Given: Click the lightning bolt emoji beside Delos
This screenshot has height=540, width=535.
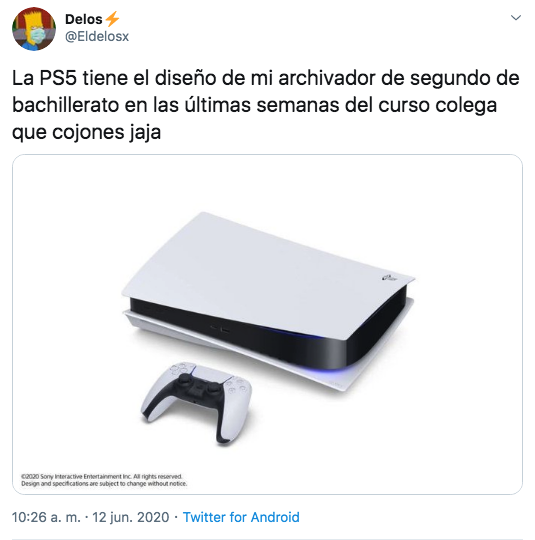Looking at the screenshot, I should click(x=112, y=19).
